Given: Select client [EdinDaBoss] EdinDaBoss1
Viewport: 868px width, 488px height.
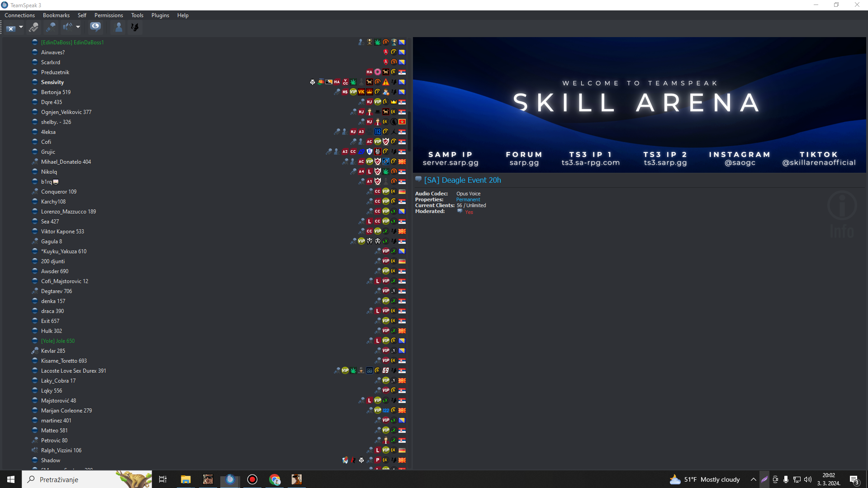Looking at the screenshot, I should [x=72, y=43].
